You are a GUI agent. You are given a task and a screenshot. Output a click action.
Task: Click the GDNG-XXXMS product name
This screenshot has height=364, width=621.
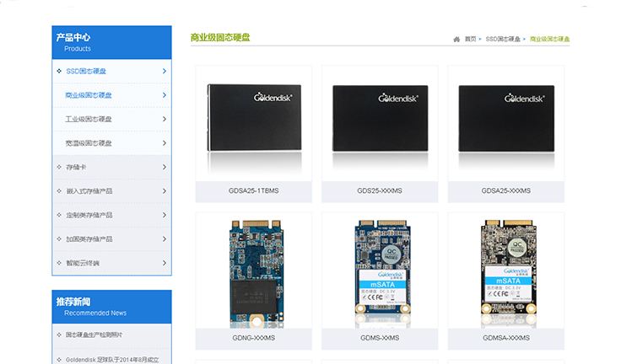tap(253, 338)
